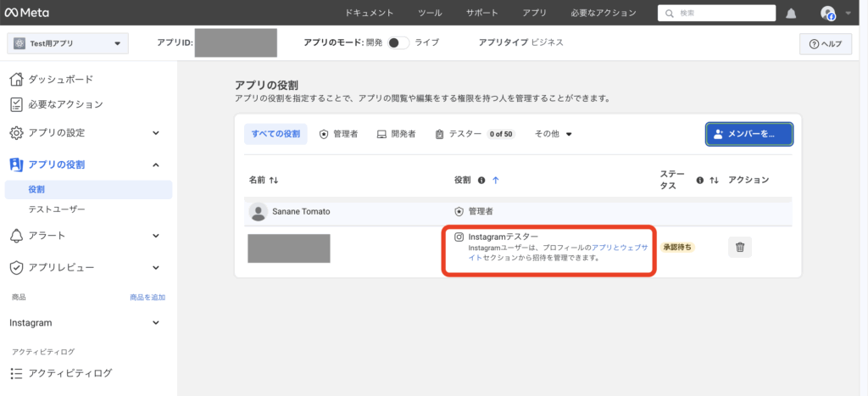The height and width of the screenshot is (396, 868).
Task: Open the その他 roles dropdown
Action: (553, 134)
